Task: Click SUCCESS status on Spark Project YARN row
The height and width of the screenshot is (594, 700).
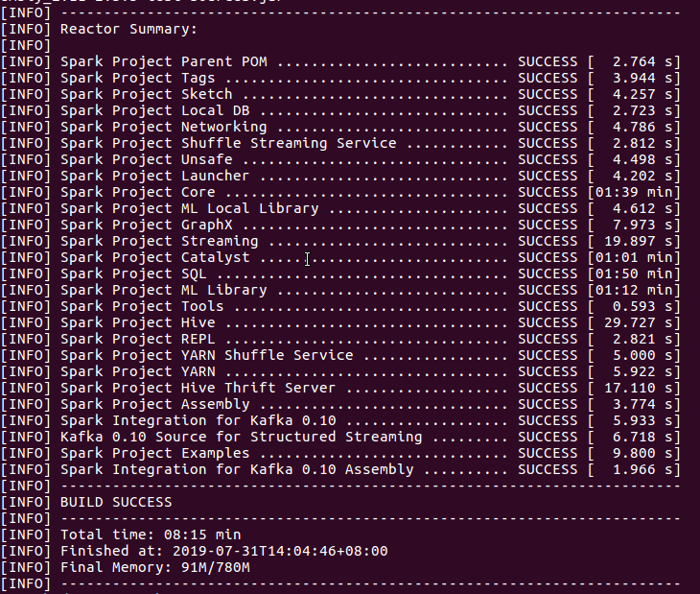Action: click(x=548, y=372)
